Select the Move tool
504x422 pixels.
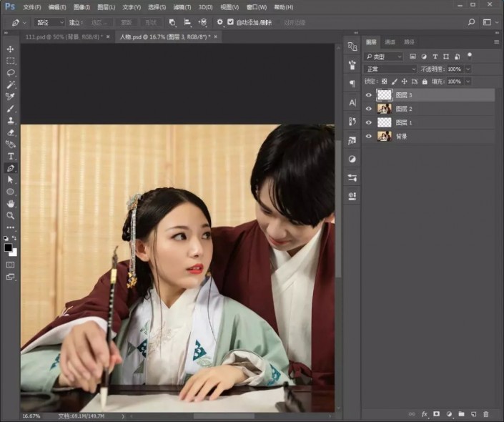(x=10, y=49)
